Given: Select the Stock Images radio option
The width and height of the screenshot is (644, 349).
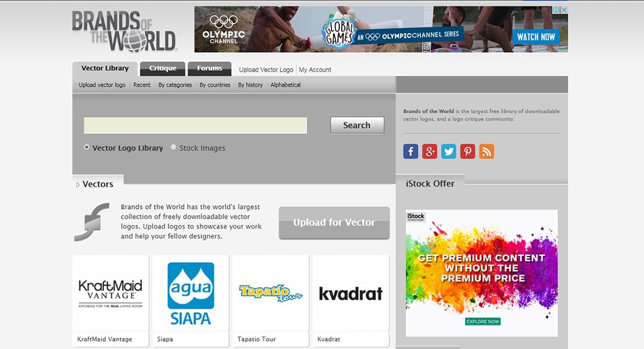Looking at the screenshot, I should 173,148.
